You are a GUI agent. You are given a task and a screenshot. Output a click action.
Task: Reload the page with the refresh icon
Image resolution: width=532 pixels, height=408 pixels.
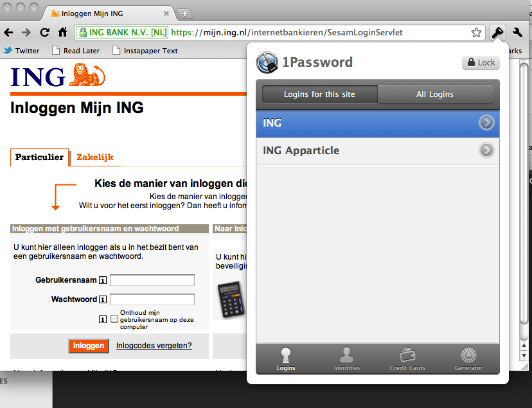[x=44, y=33]
